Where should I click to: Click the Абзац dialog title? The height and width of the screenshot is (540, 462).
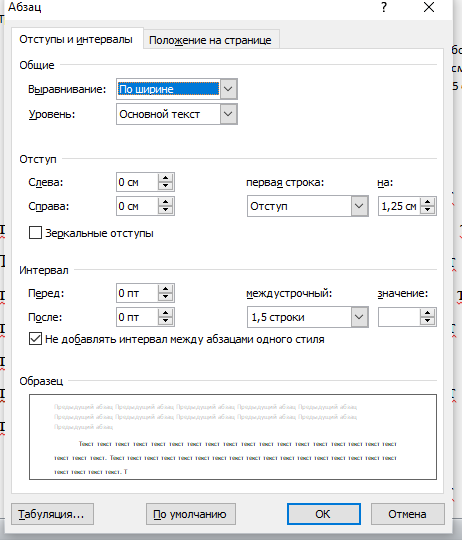[x=24, y=7]
